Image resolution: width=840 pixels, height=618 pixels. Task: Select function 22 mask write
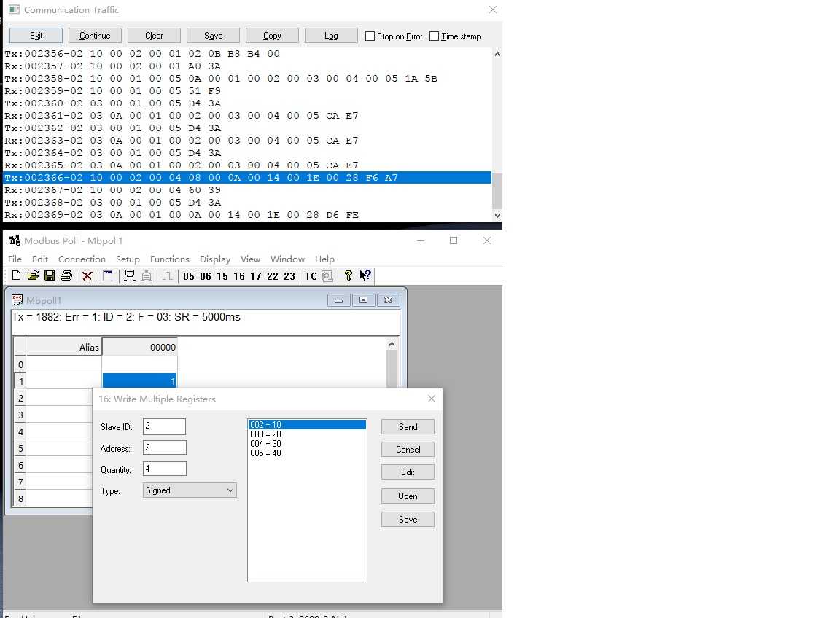tap(273, 276)
